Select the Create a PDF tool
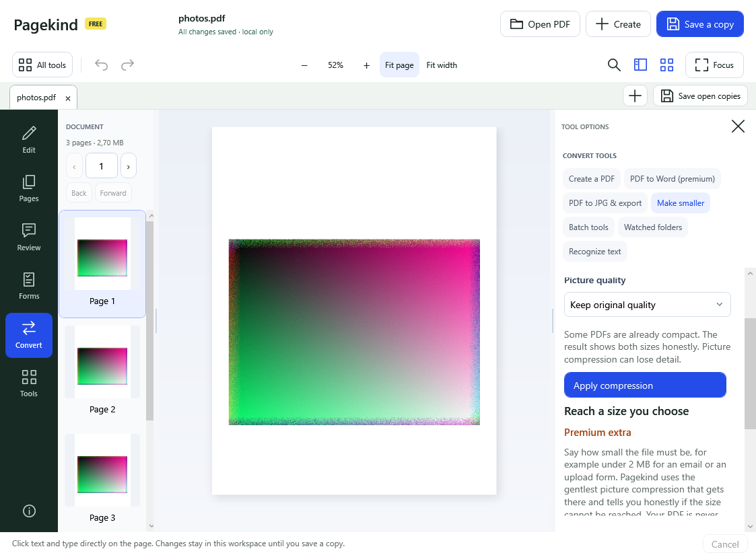 (592, 179)
